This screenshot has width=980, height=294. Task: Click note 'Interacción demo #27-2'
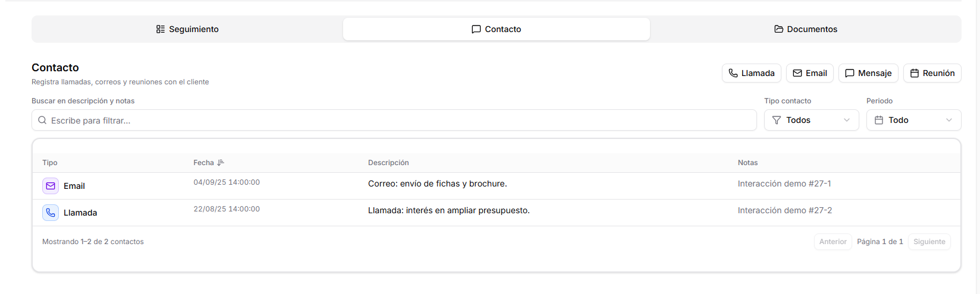[x=785, y=210]
